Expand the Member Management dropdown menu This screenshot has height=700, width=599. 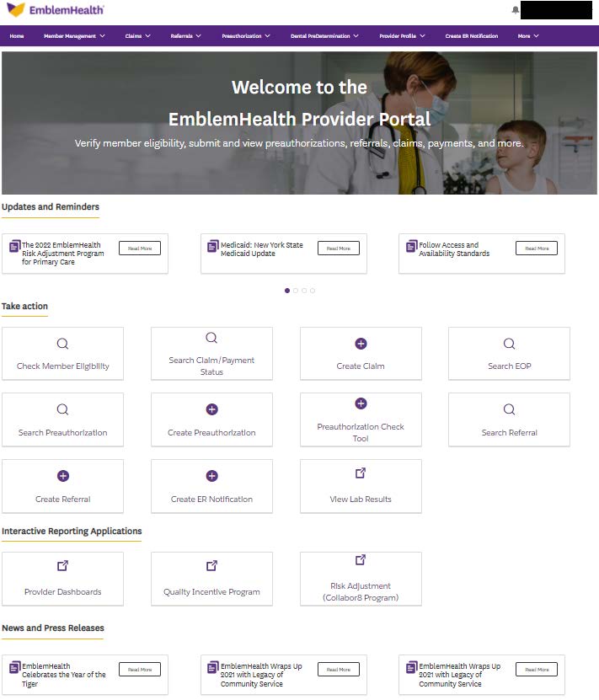point(74,36)
